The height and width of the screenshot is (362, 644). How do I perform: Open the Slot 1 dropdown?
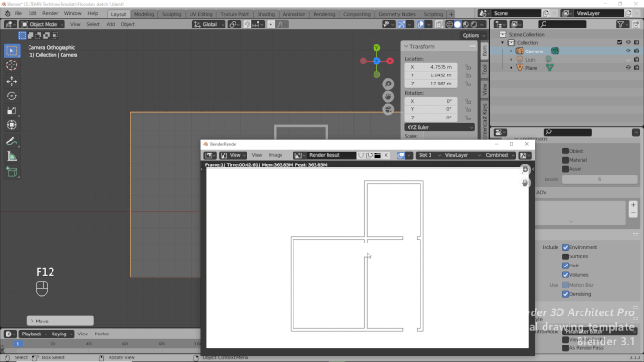click(429, 155)
